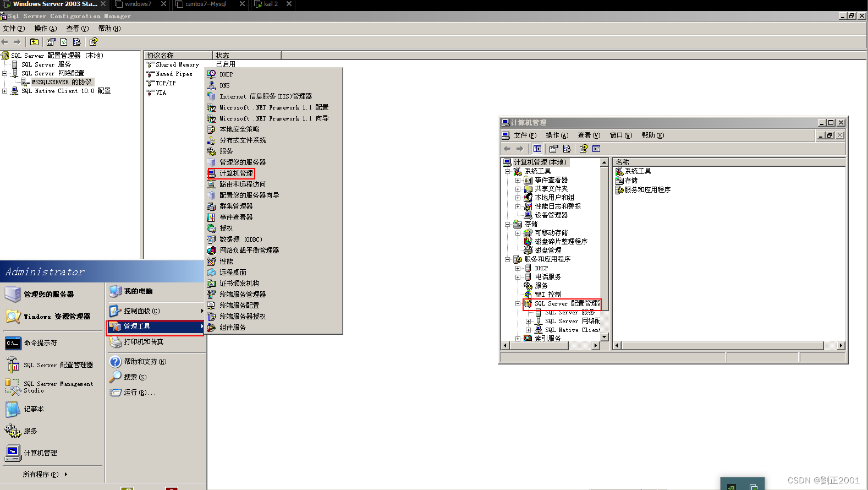868x490 pixels.
Task: Open 操作(A) menu in Sql Server Configuration Manager
Action: click(x=46, y=29)
